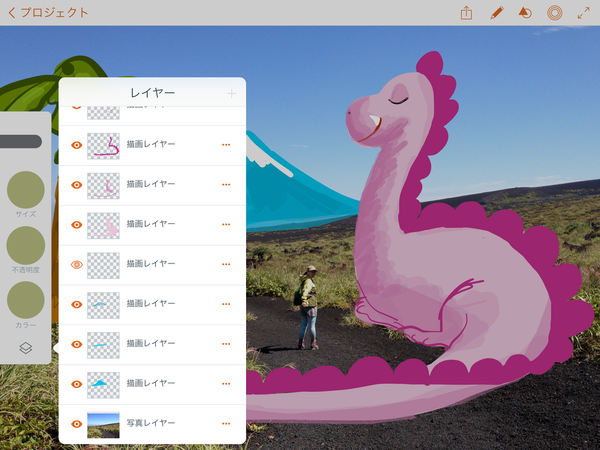Select the 写真レイヤー landscape photo thumbnail

(103, 424)
